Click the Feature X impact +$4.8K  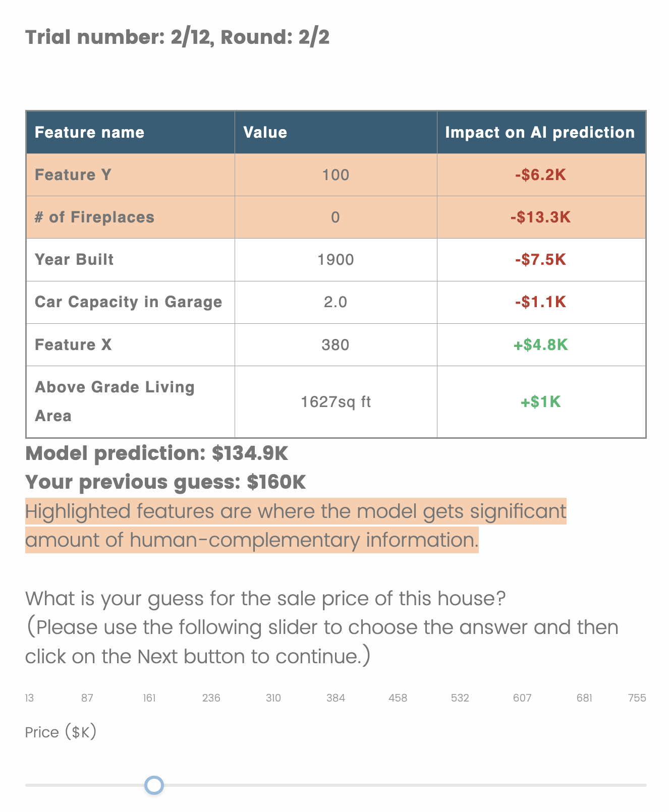tap(540, 345)
